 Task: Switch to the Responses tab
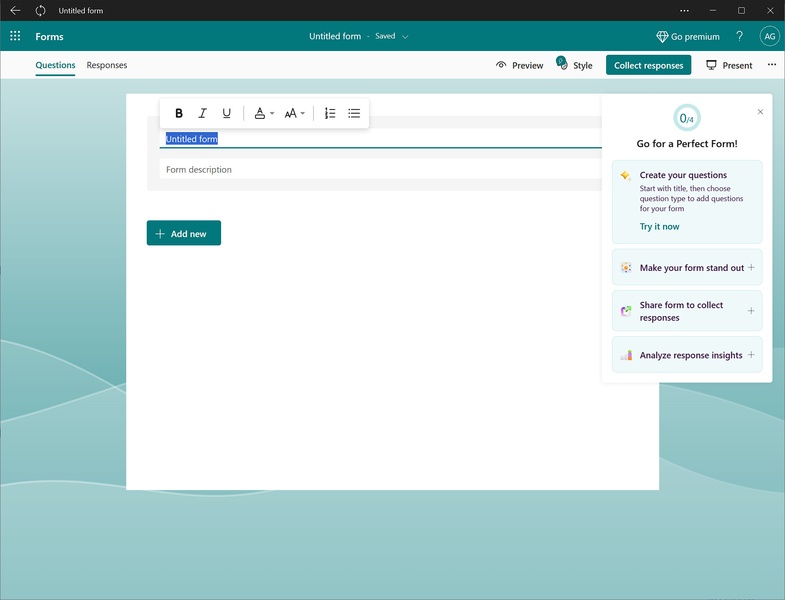click(x=107, y=66)
